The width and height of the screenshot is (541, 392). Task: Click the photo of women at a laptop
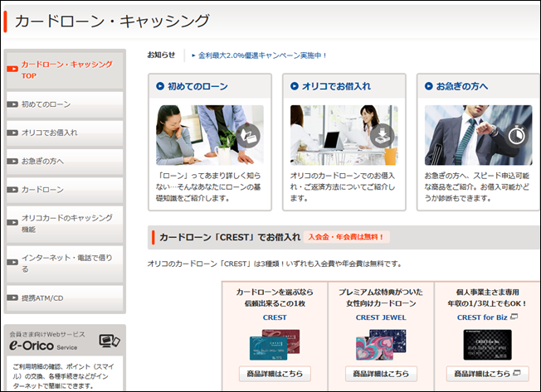[344, 135]
